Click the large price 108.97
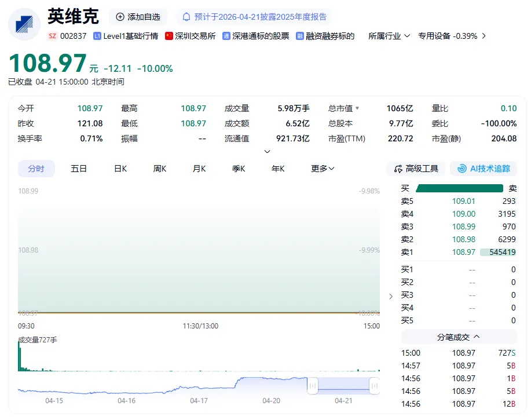Viewport: 531px width, 420px height. [x=47, y=63]
